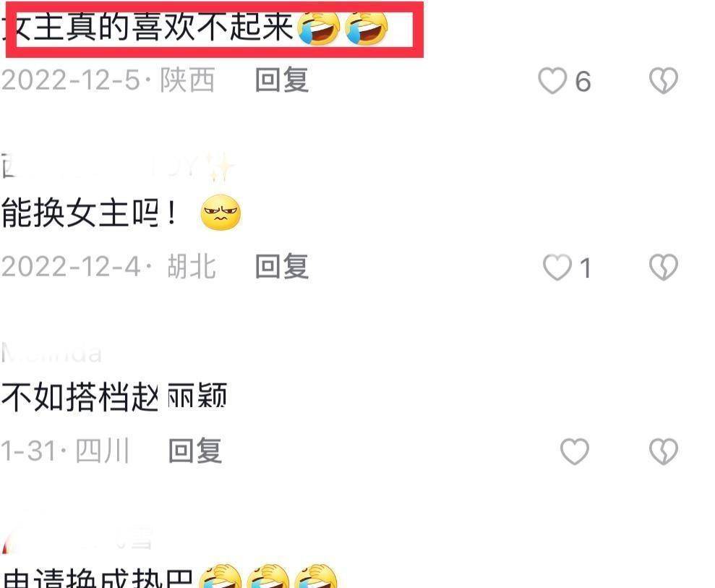Tap the like count 1
This screenshot has height=588, width=715.
point(586,268)
